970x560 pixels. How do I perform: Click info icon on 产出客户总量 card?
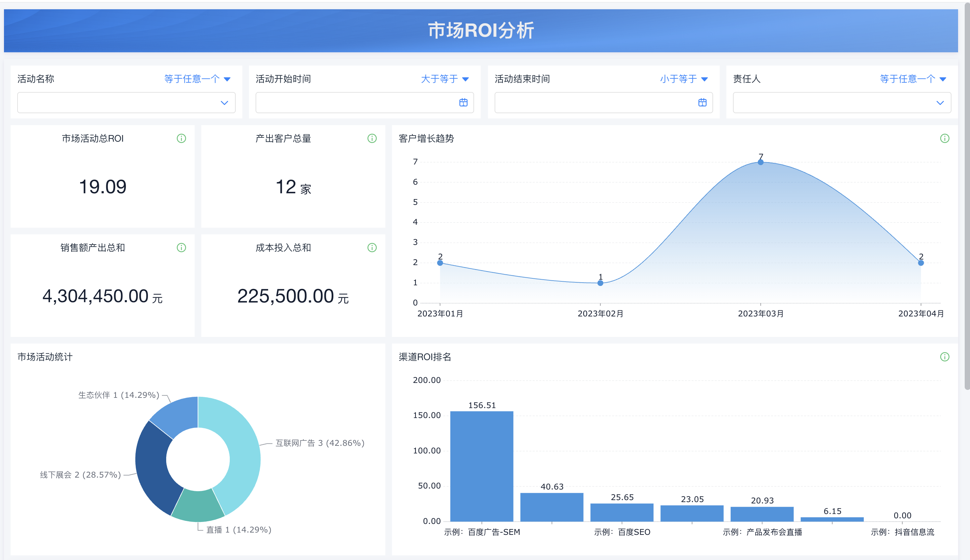pyautogui.click(x=372, y=138)
